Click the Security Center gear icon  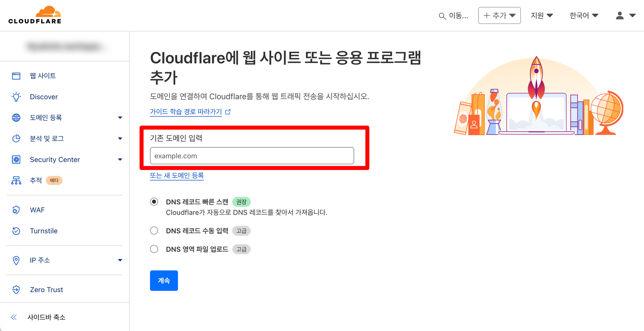click(16, 159)
